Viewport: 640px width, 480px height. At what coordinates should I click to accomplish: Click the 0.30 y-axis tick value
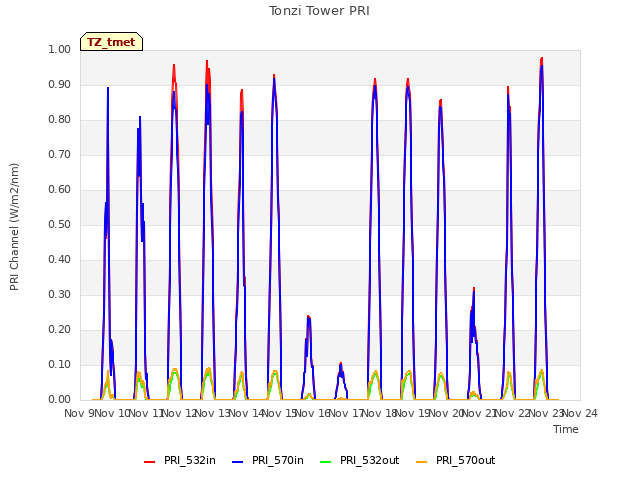[60, 295]
